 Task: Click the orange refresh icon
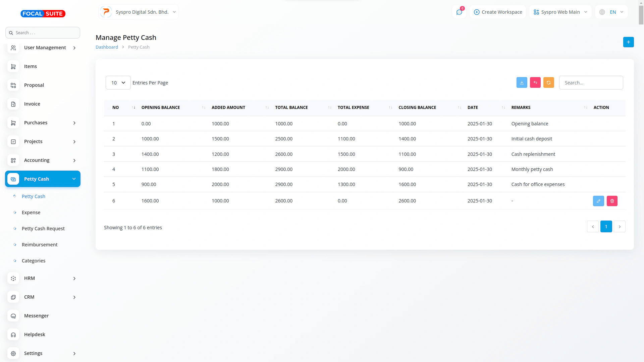[548, 82]
